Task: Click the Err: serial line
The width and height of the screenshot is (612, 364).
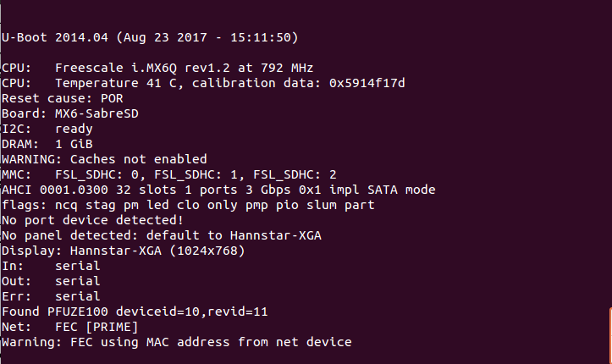Action: point(51,296)
